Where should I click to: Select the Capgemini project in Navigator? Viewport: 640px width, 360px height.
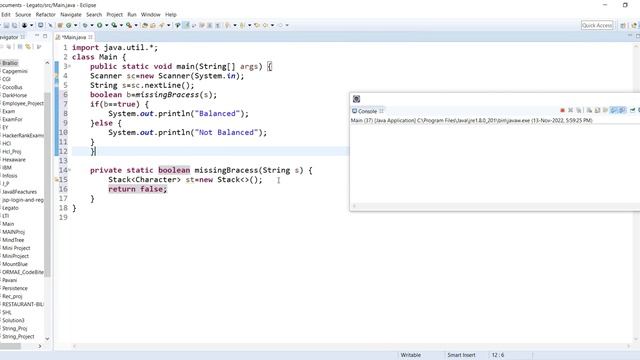(15, 71)
